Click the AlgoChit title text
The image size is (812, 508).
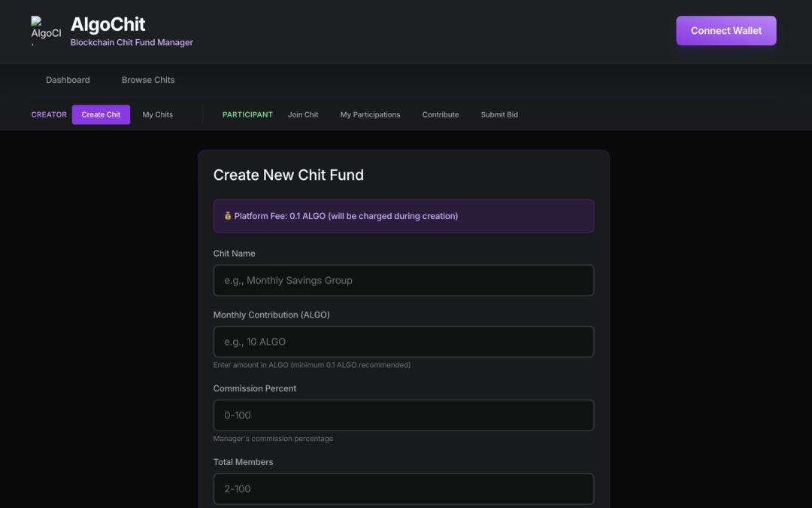(x=108, y=24)
